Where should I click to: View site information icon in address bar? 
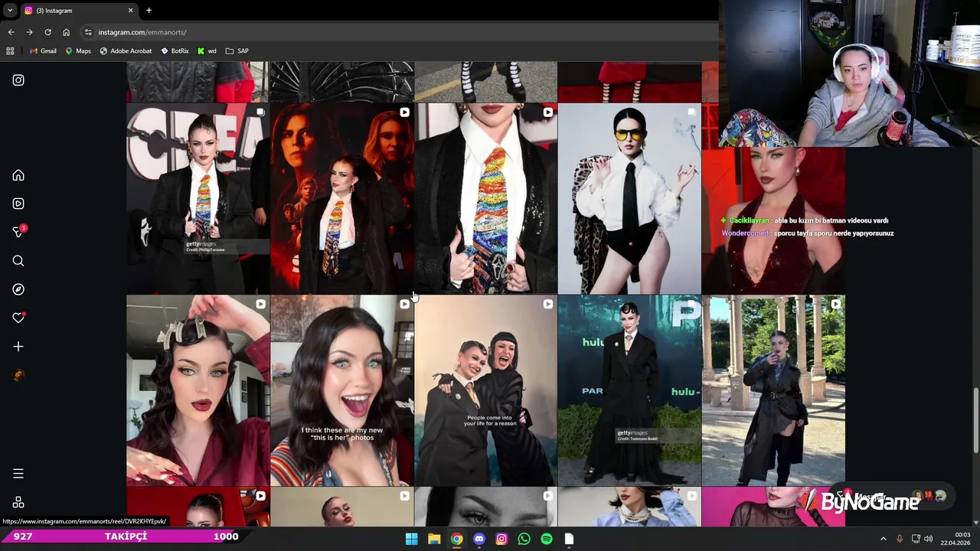tap(88, 32)
